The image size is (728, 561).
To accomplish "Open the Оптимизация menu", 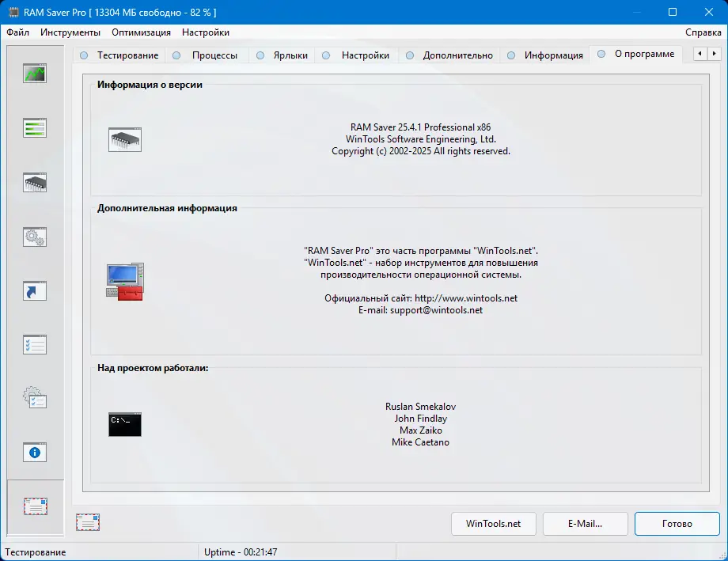I will 141,32.
